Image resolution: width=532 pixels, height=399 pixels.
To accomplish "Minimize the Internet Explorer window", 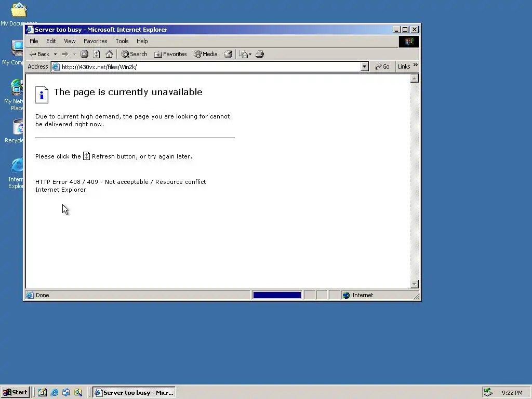I will click(396, 30).
